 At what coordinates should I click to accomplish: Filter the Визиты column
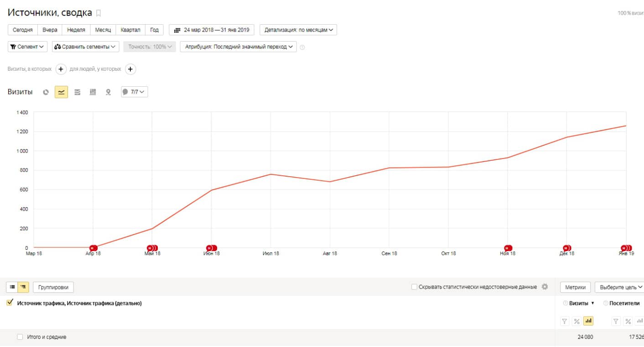[565, 321]
